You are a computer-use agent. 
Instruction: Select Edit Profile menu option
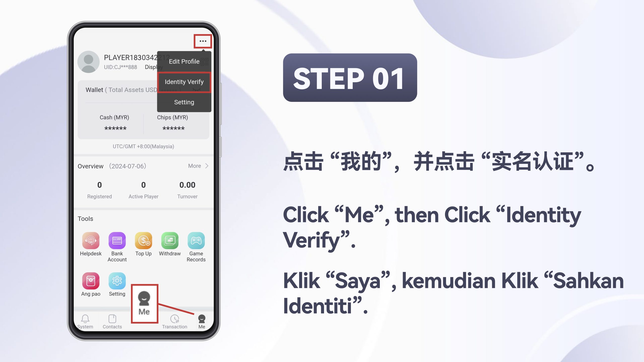coord(184,61)
